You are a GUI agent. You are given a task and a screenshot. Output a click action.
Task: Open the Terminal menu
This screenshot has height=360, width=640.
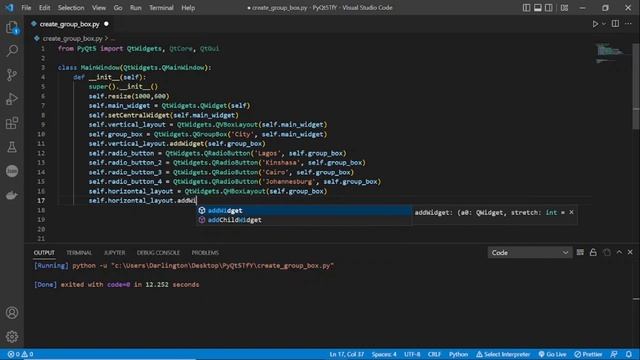tap(161, 8)
